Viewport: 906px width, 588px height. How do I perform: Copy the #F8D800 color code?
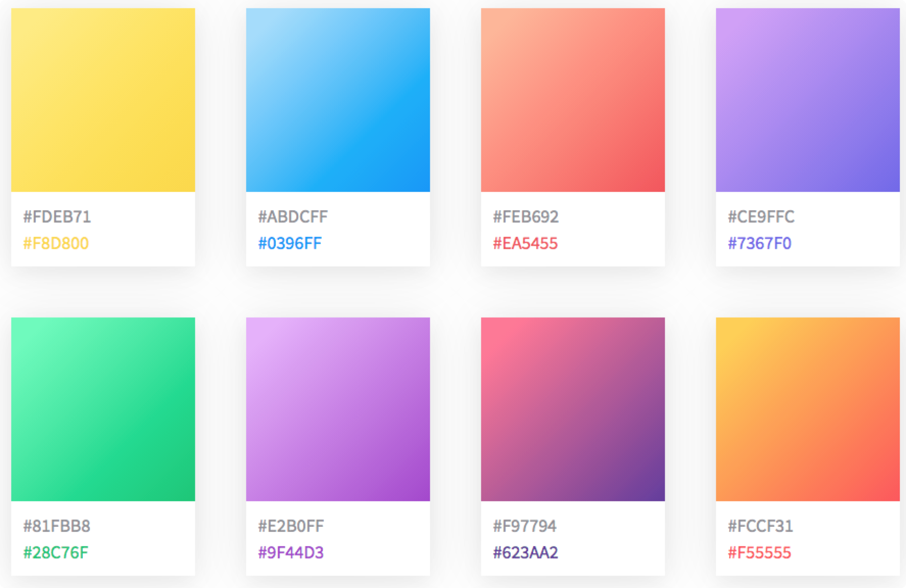[x=56, y=243]
